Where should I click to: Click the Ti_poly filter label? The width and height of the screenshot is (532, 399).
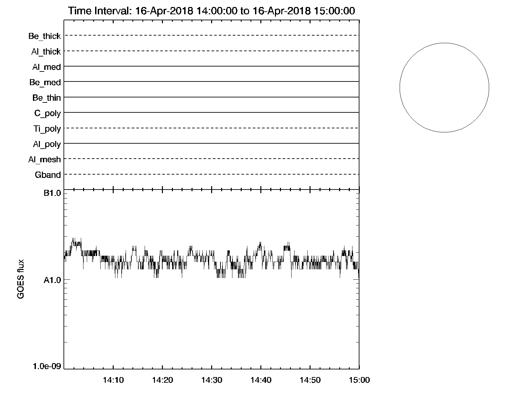pyautogui.click(x=47, y=129)
